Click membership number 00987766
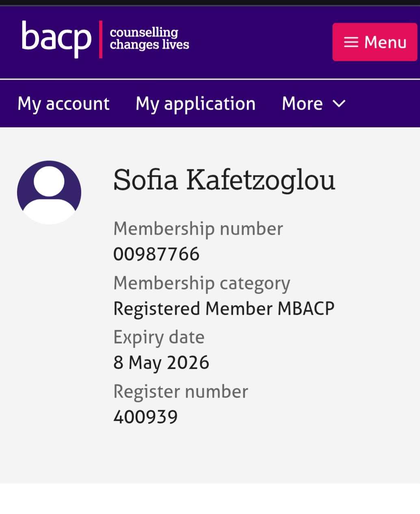The width and height of the screenshot is (420, 514). pos(156,254)
